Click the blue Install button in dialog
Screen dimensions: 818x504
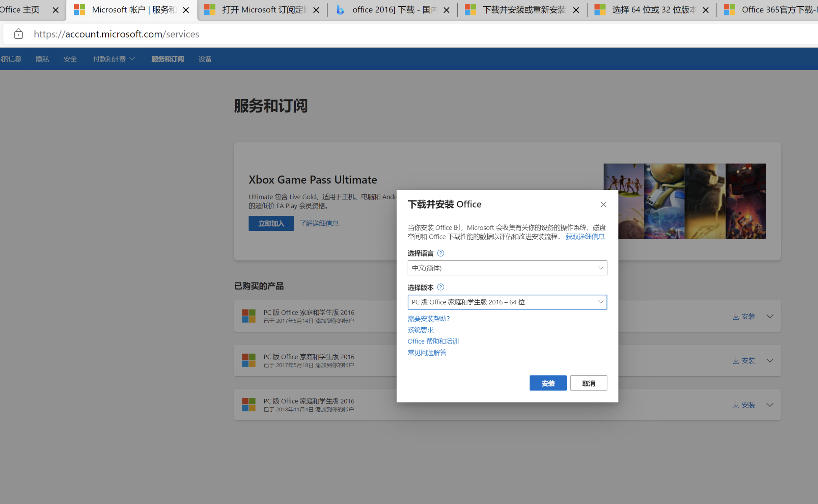click(548, 383)
